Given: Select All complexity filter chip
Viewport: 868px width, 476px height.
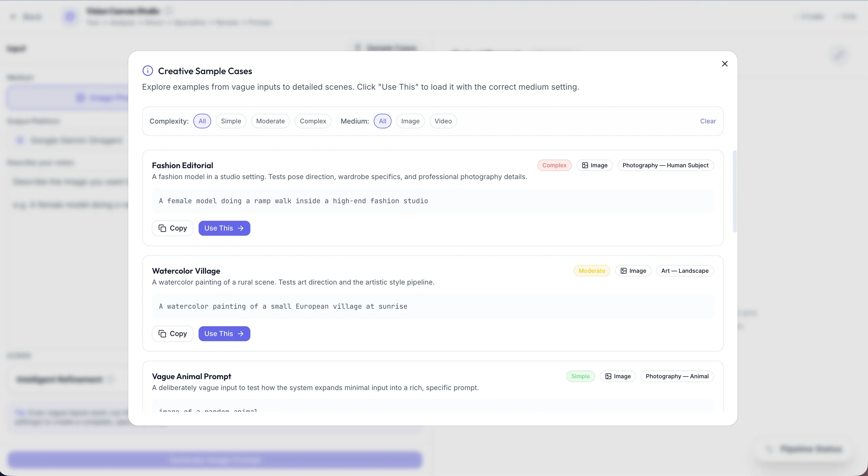Looking at the screenshot, I should [202, 121].
